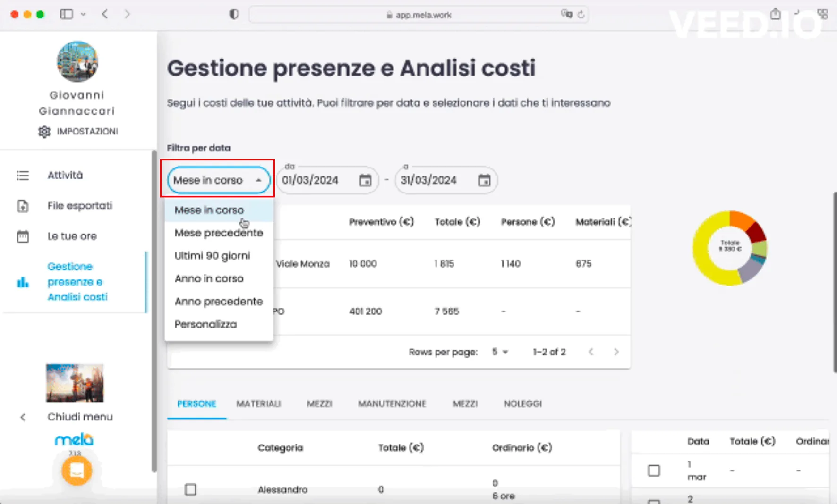837x504 pixels.
Task: Open the Le tue ore calendar icon
Action: [x=23, y=236]
